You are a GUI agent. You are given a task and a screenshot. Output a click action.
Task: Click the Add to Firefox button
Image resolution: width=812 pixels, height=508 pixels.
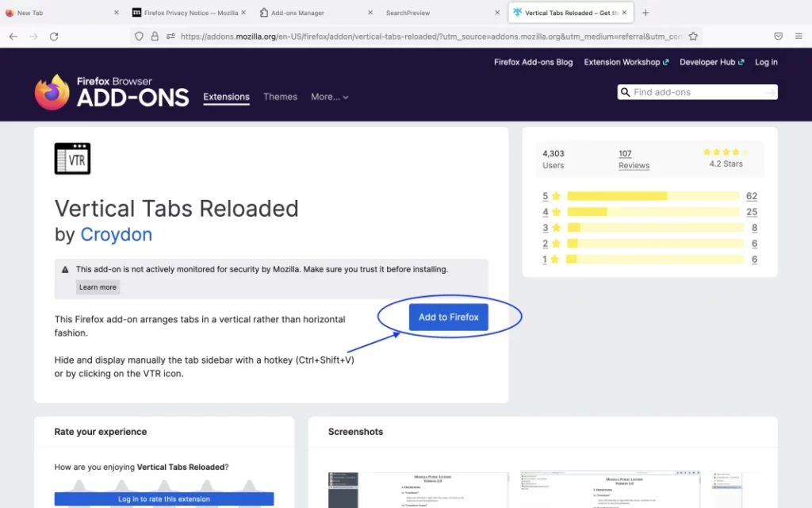tap(449, 317)
